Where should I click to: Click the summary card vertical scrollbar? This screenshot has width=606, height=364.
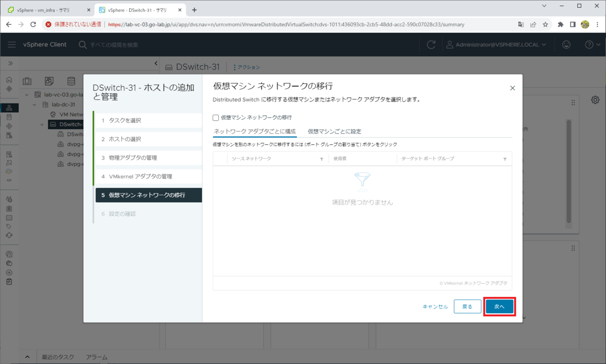point(569,171)
